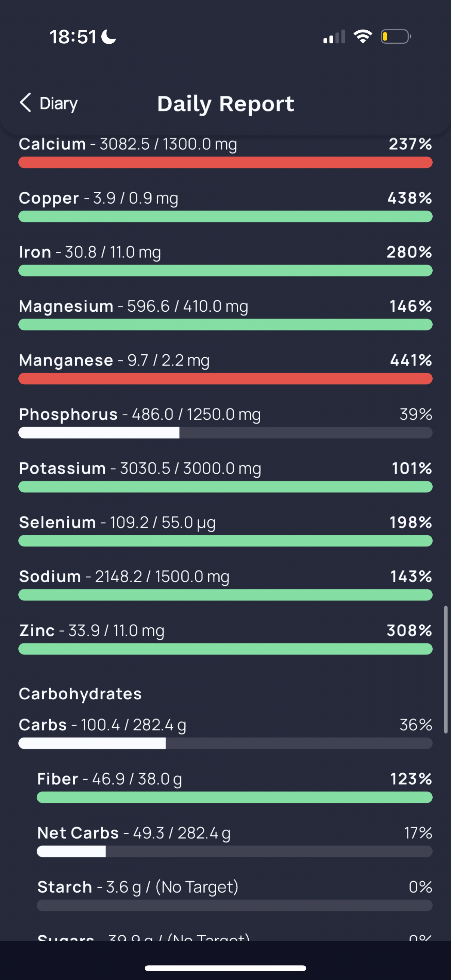
Task: Tap the home indicator bar
Action: point(225,968)
